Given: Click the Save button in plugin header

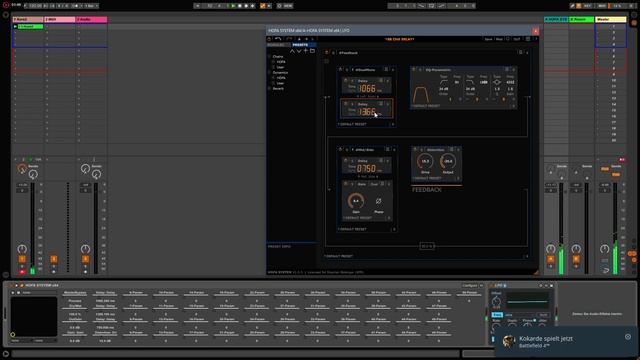Looking at the screenshot, I should point(488,39).
